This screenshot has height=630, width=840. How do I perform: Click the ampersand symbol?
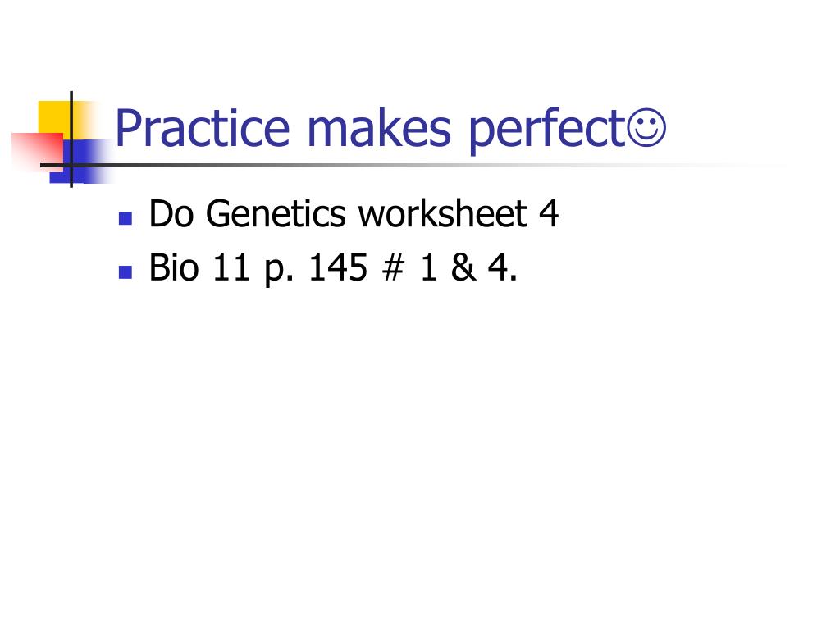[x=463, y=267]
